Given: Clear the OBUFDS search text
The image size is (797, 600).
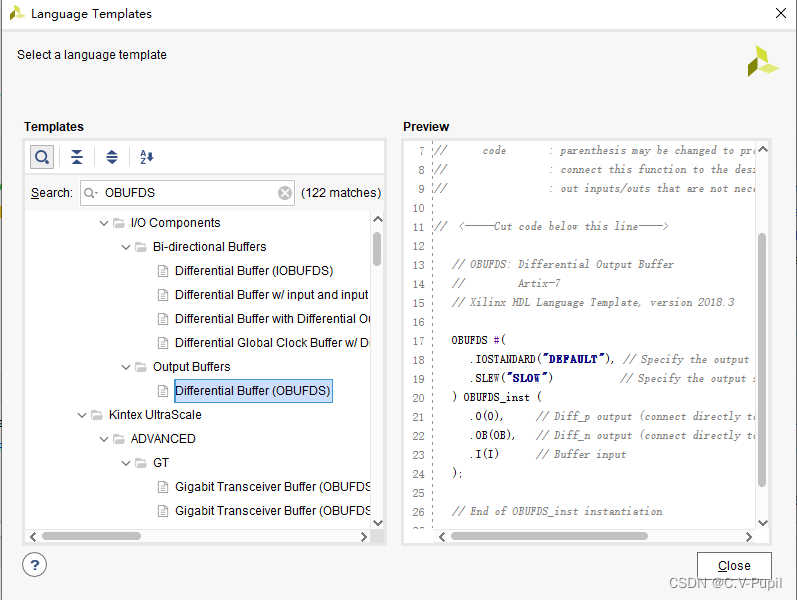Looking at the screenshot, I should click(x=285, y=193).
